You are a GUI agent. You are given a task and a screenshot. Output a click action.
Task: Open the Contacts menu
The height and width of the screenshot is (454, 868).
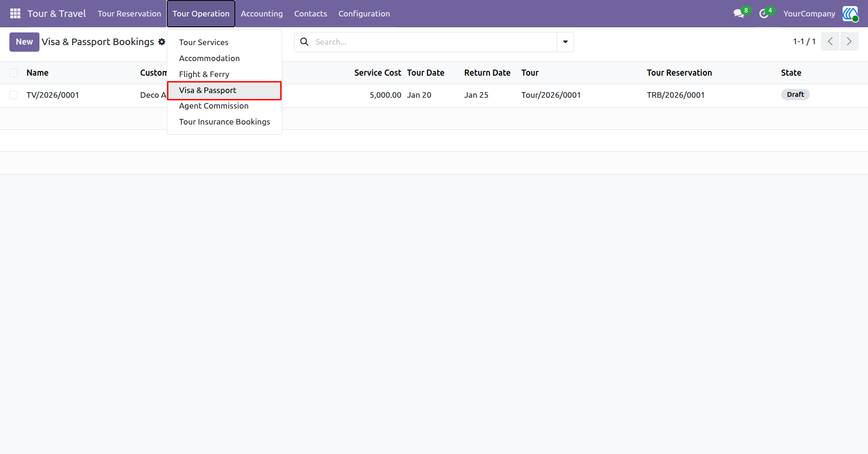310,14
